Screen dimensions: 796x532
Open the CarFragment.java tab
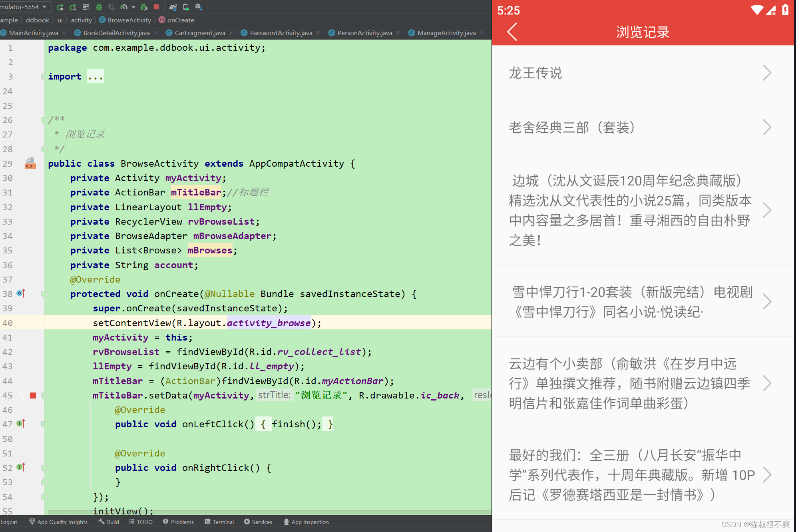[196, 33]
